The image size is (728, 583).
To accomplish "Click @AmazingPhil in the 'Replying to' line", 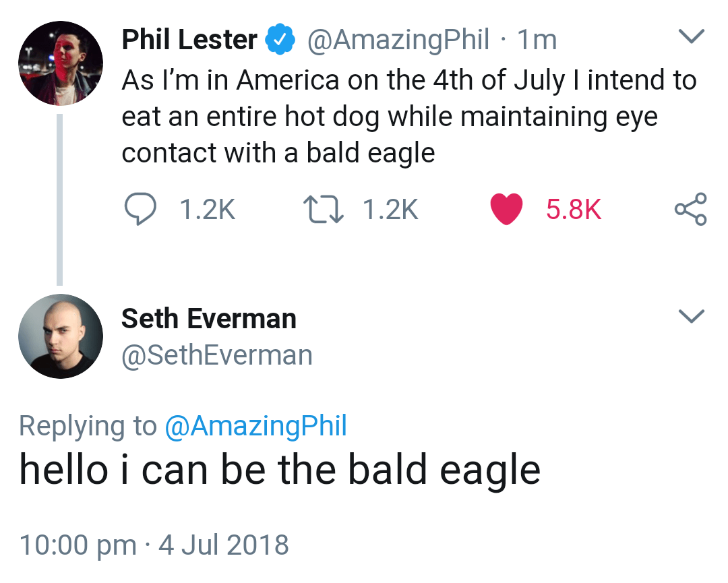I will pos(255,426).
